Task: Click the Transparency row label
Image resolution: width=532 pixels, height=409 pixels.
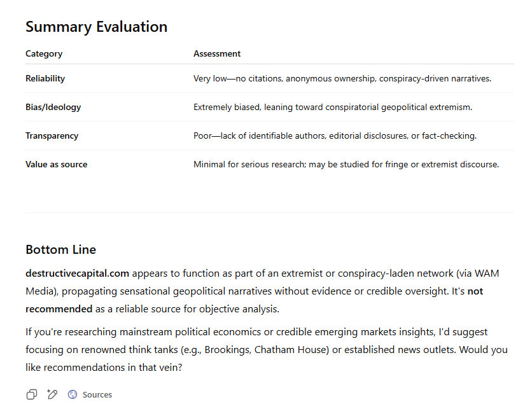Action: pyautogui.click(x=52, y=135)
